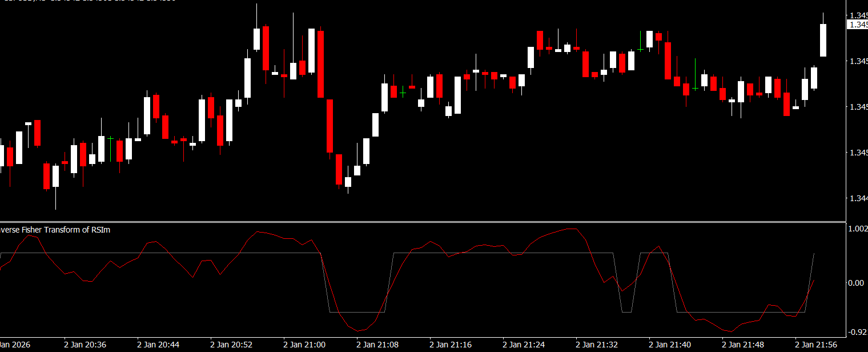868x352 pixels.
Task: Click the 0.00 level on indicator scale
Action: pos(857,283)
